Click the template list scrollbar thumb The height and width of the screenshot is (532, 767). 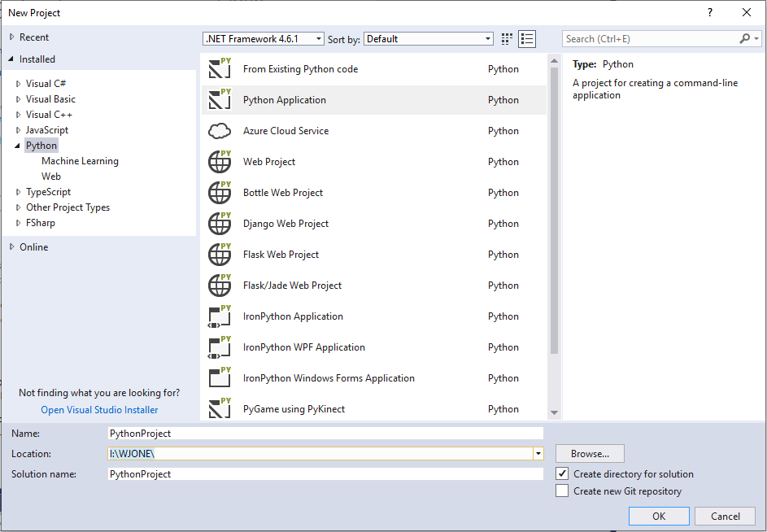point(554,211)
